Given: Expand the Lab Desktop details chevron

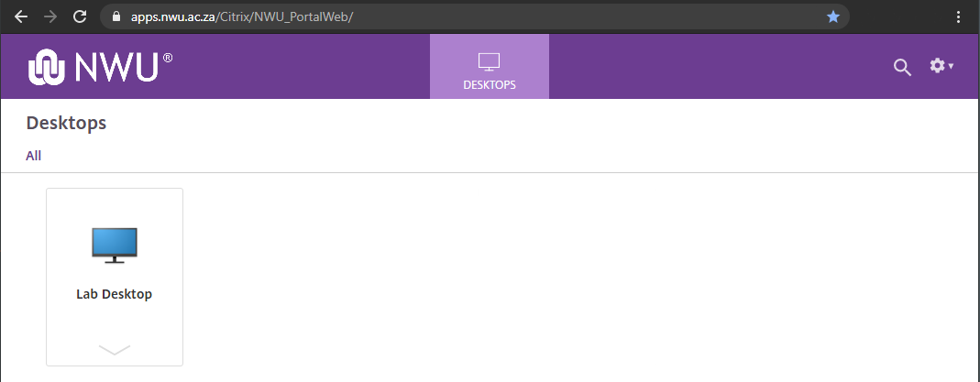Looking at the screenshot, I should [115, 350].
